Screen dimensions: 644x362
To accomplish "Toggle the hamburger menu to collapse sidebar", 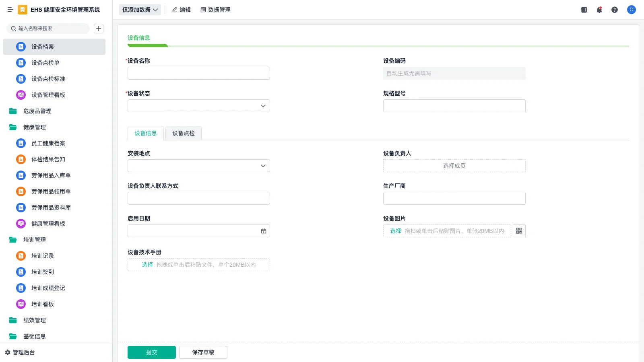I will coord(10,10).
